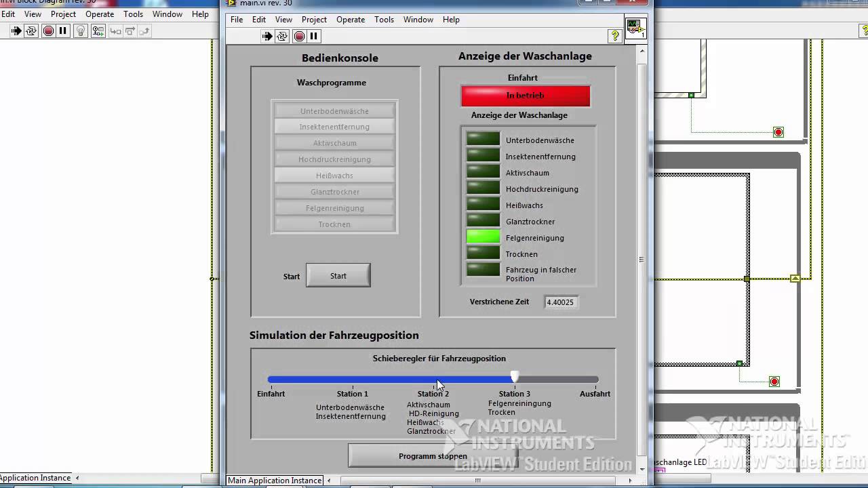
Task: Click Station 3 slider label
Action: 515,394
